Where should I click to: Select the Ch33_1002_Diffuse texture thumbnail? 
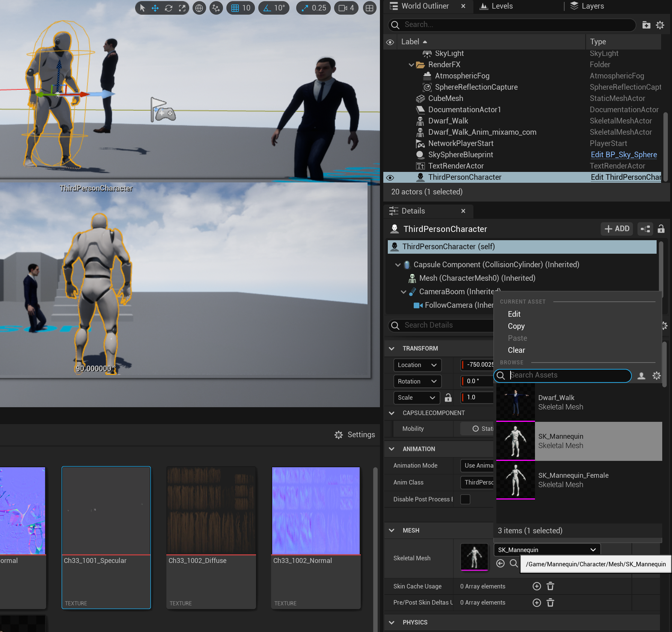click(x=211, y=510)
